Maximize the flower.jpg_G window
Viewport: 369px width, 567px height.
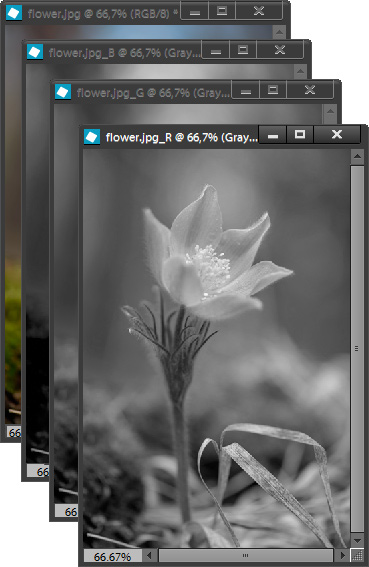tap(272, 90)
